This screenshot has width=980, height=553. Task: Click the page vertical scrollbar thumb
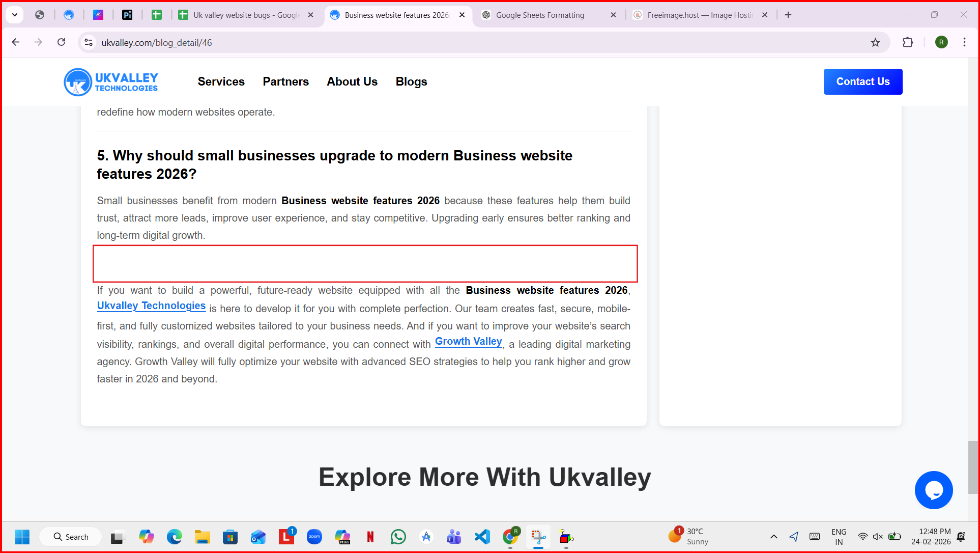coord(972,467)
